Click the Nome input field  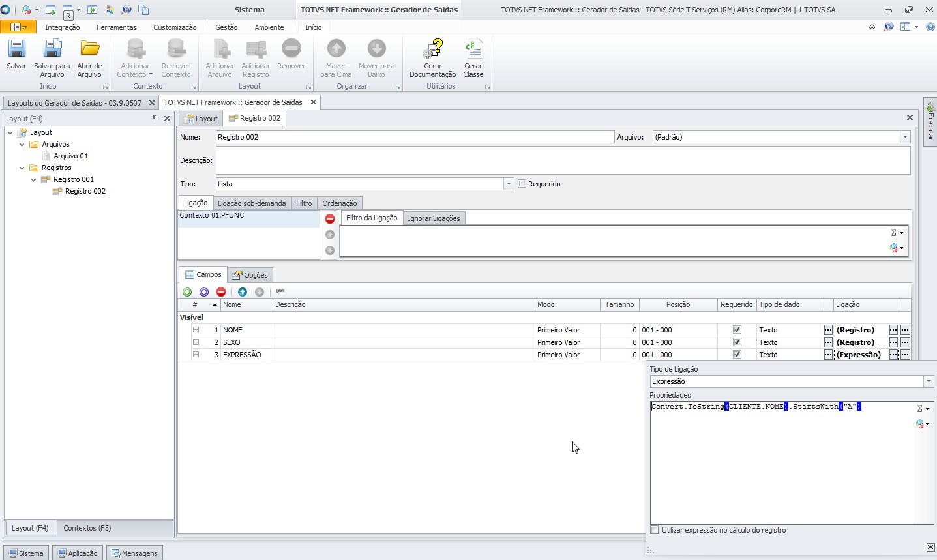click(415, 137)
